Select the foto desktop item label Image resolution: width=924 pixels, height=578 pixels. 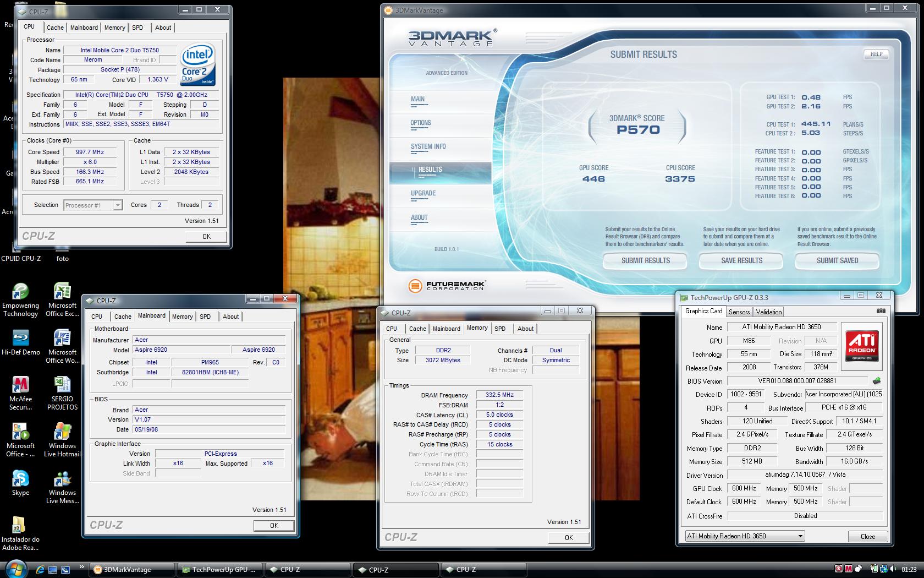pos(62,258)
